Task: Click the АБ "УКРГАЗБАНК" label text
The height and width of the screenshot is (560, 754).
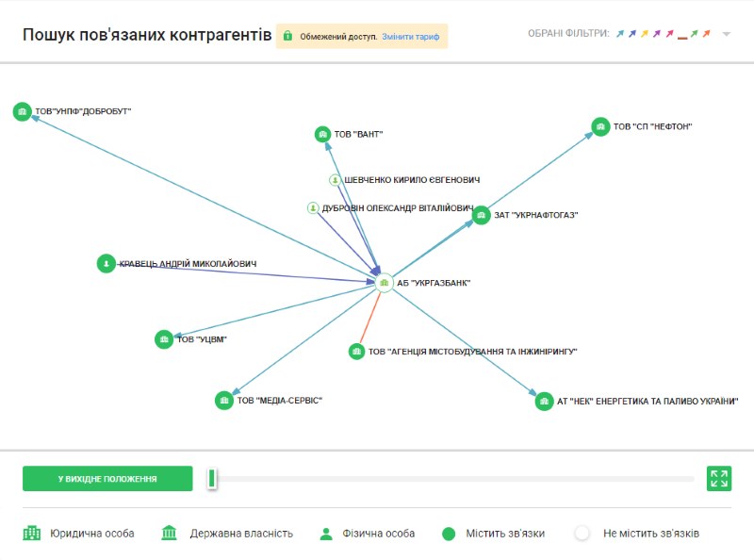Action: [x=434, y=283]
